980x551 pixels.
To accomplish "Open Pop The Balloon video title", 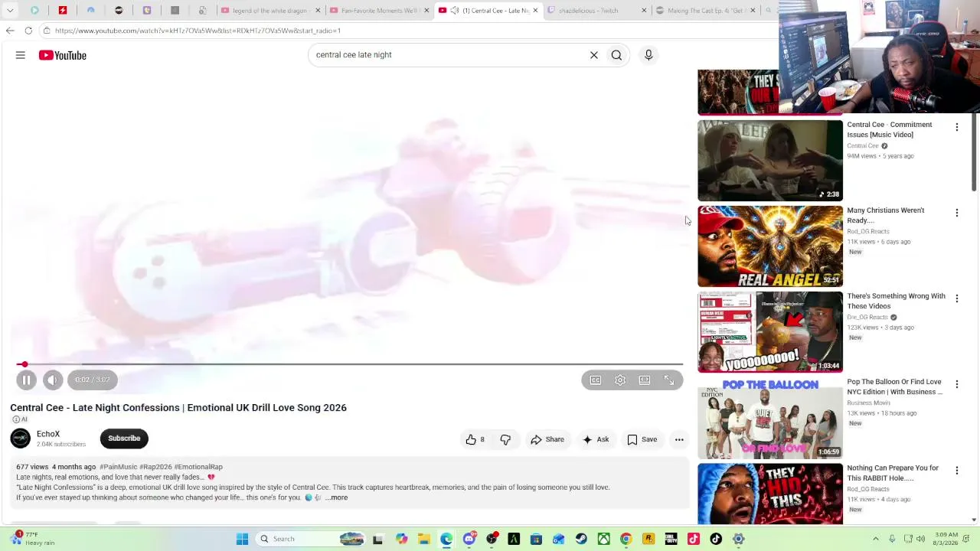I will click(895, 386).
